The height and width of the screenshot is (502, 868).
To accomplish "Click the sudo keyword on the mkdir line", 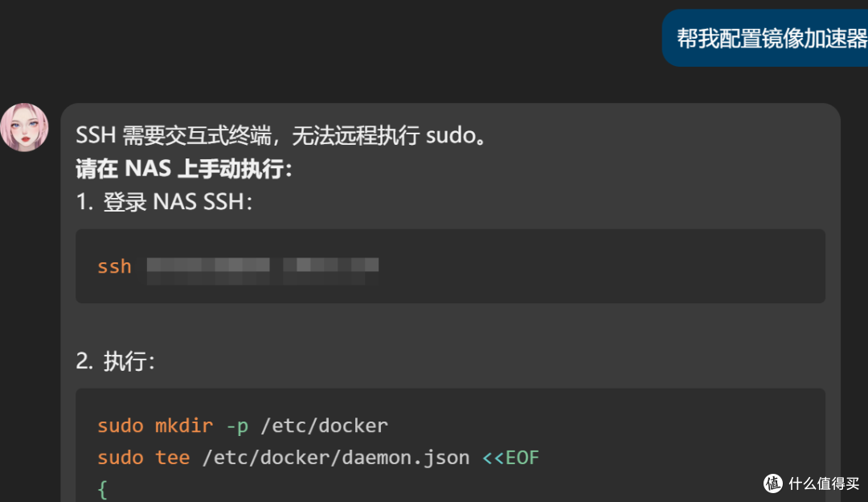I will coord(121,426).
